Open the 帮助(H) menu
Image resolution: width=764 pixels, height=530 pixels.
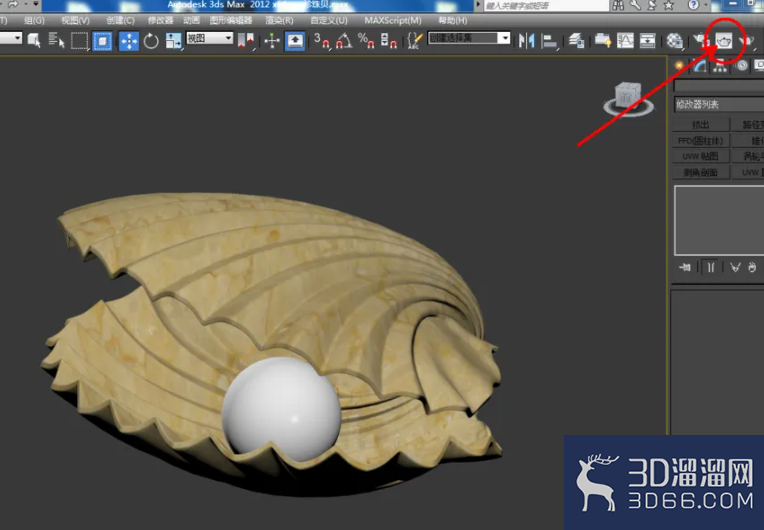[x=452, y=20]
